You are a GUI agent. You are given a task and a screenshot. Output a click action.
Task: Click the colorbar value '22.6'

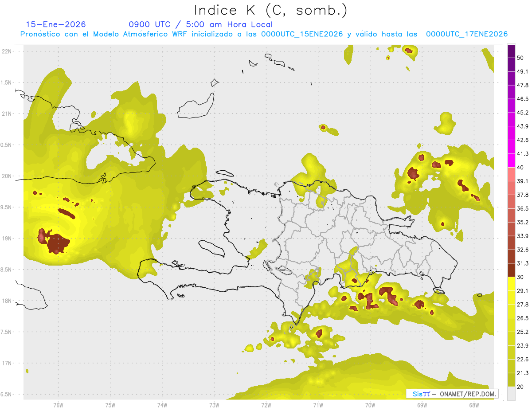point(523,359)
